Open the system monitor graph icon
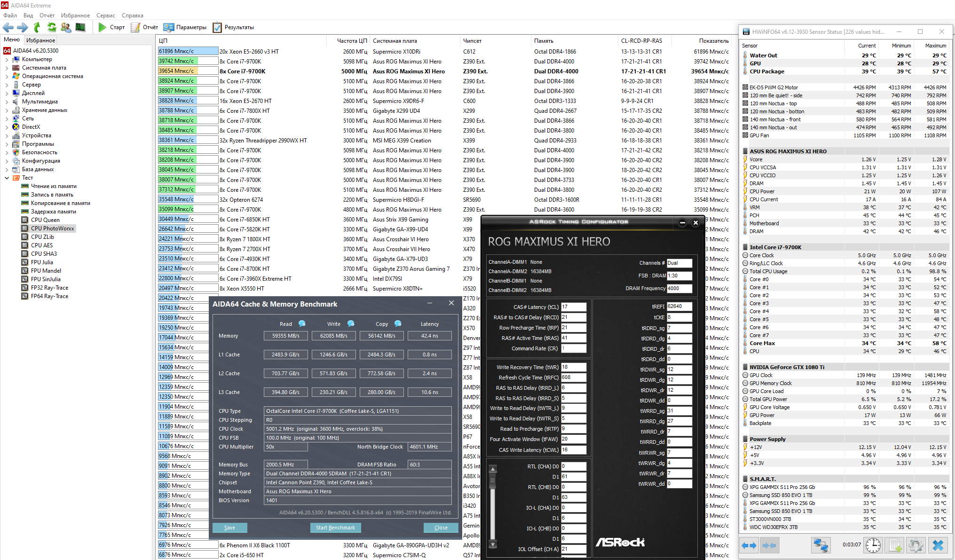The height and width of the screenshot is (560, 955). tap(80, 27)
